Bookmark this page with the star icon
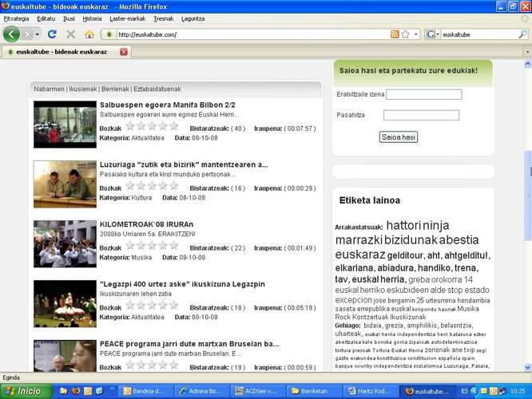Viewport: 532px width, 399px height. click(406, 34)
